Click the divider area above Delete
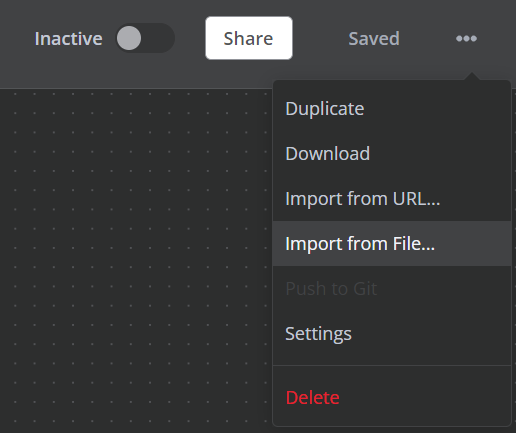The height and width of the screenshot is (433, 516). 392,365
